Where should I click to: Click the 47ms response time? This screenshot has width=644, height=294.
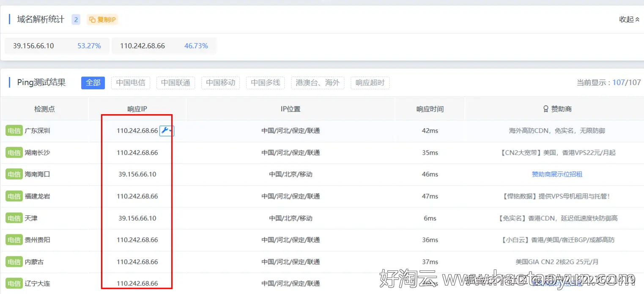(x=430, y=196)
